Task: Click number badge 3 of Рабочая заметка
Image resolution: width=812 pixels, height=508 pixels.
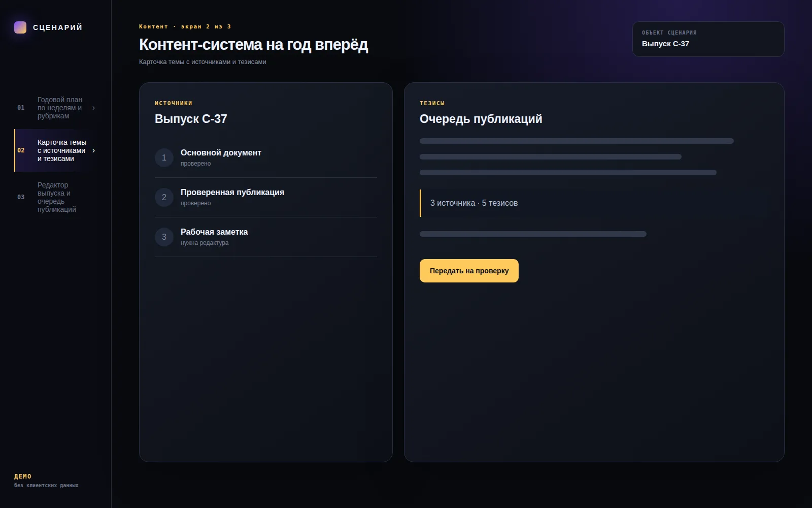Action: pos(164,237)
